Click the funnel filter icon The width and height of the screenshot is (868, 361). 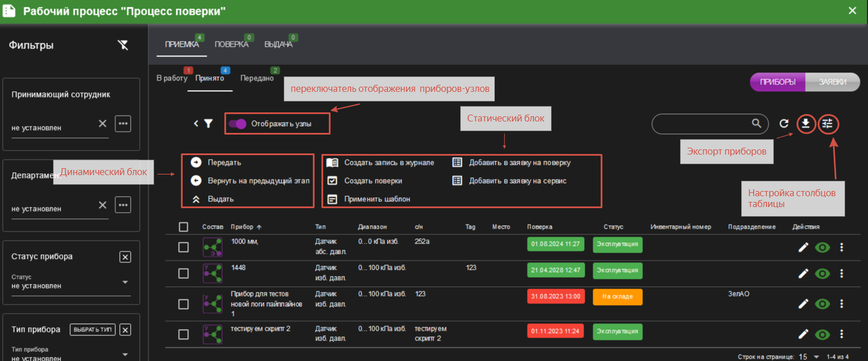pyautogui.click(x=208, y=123)
